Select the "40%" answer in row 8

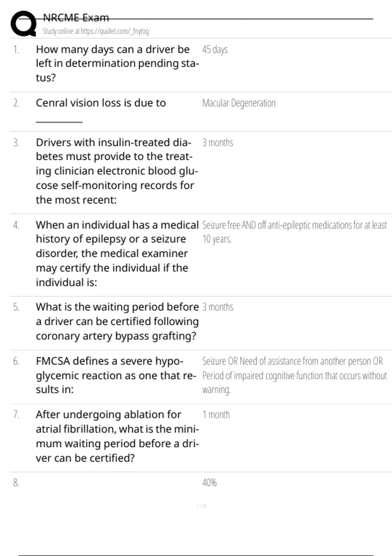tap(209, 483)
